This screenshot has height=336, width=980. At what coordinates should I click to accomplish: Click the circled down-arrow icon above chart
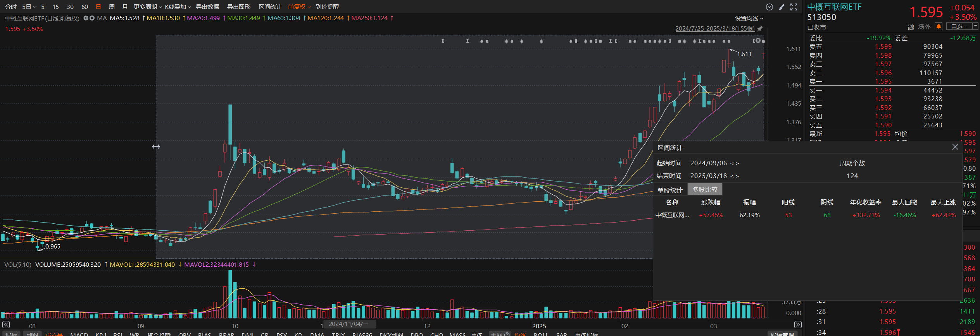pos(770,7)
